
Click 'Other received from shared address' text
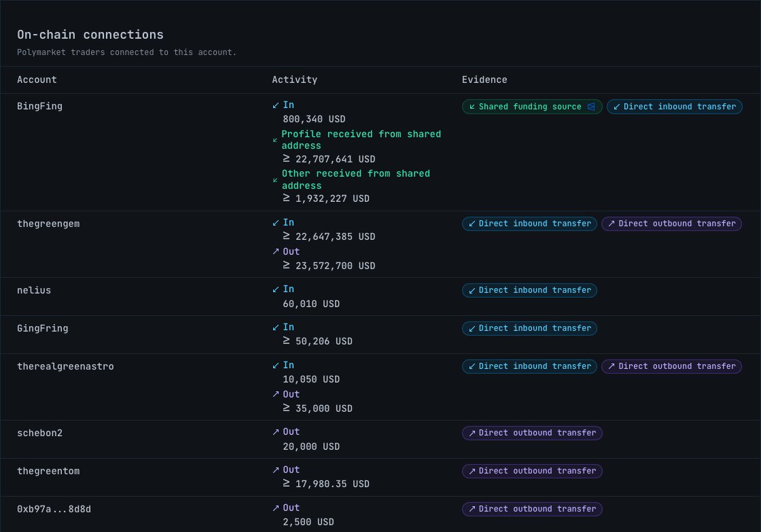tap(356, 179)
